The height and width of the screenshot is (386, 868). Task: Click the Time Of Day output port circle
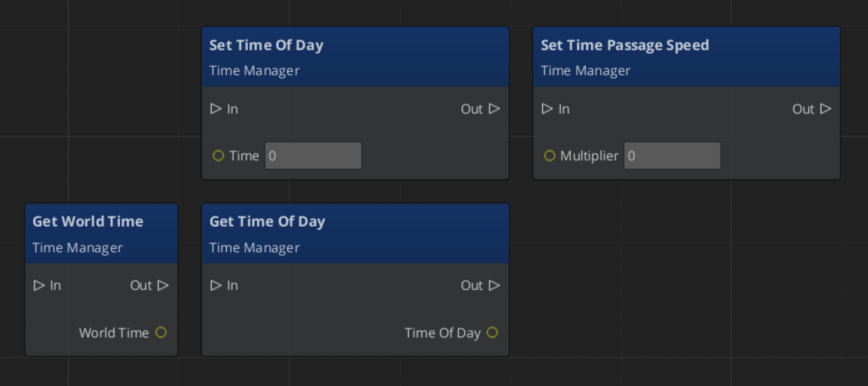tap(492, 333)
